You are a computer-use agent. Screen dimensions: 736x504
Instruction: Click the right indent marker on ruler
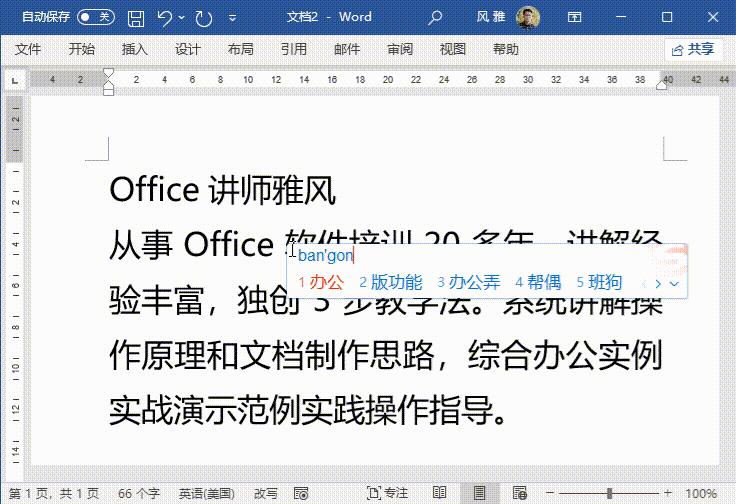(662, 85)
